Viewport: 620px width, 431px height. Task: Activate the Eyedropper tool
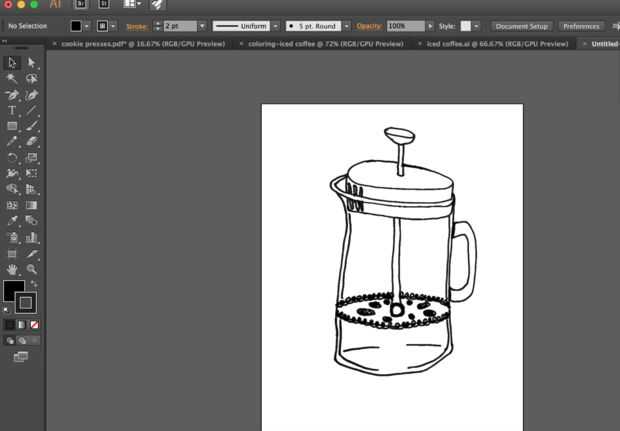[12, 221]
